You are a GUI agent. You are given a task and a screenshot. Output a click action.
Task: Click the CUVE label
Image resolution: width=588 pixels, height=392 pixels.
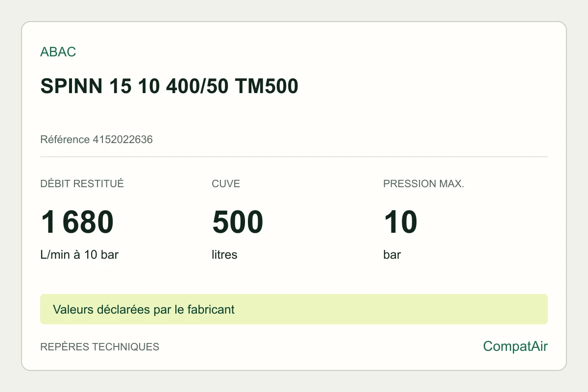coord(226,184)
